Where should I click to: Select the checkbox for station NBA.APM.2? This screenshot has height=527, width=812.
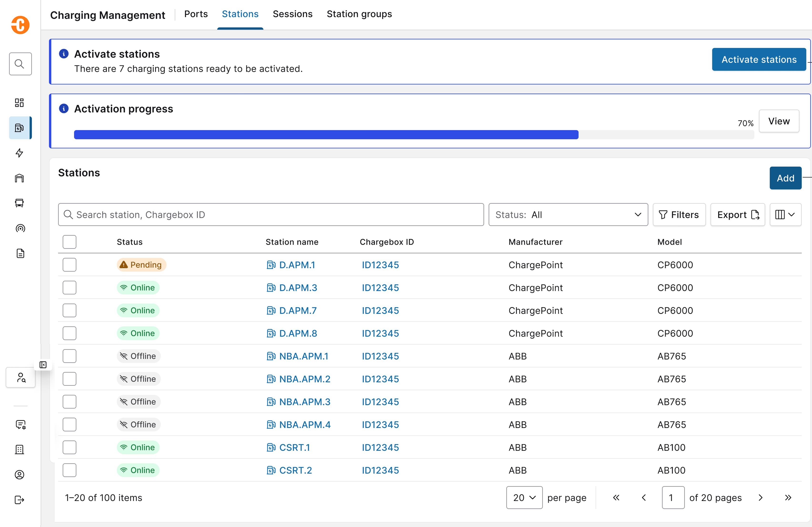pos(70,379)
